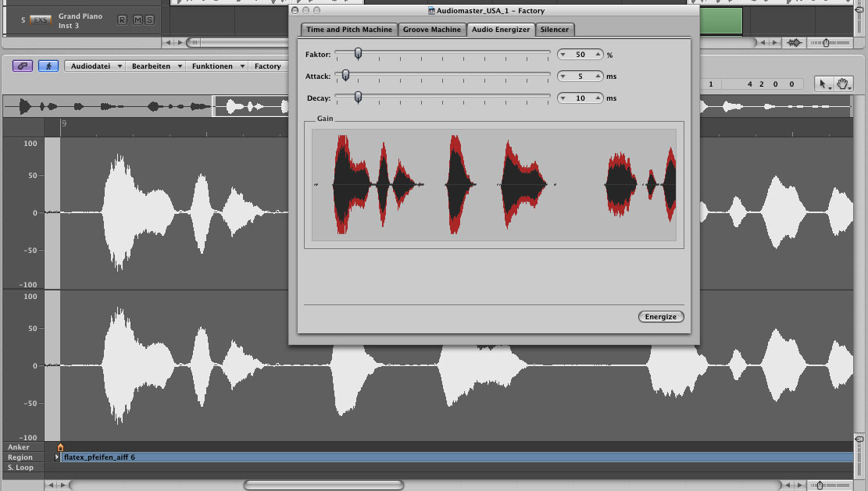Viewport: 868px width, 491px height.
Task: Click the orange anchor marker
Action: click(60, 447)
